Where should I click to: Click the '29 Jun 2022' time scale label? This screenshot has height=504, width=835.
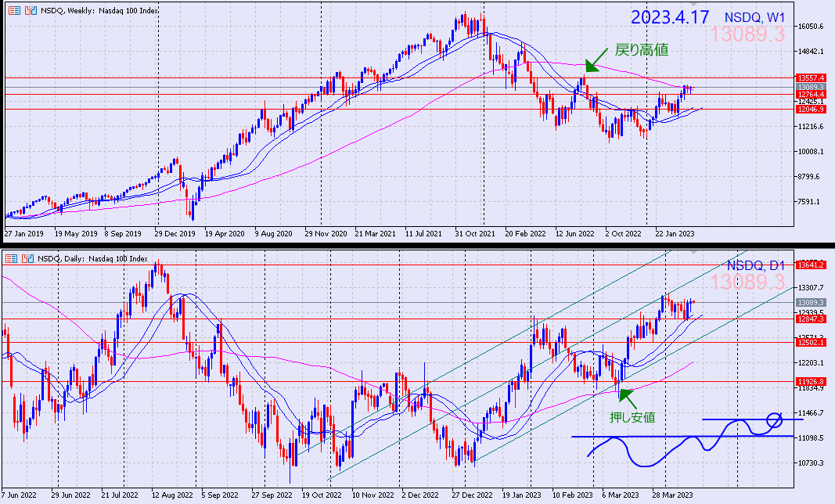71,495
